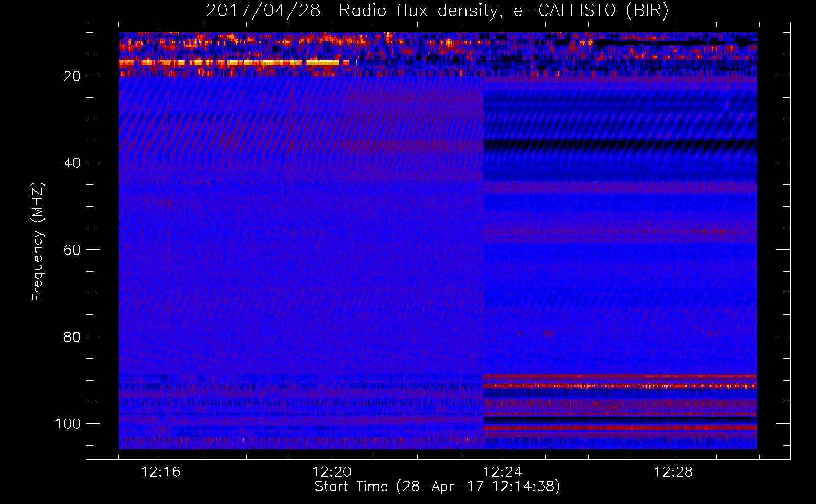
Task: Click the '80' frequency tick label
Action: (x=73, y=337)
